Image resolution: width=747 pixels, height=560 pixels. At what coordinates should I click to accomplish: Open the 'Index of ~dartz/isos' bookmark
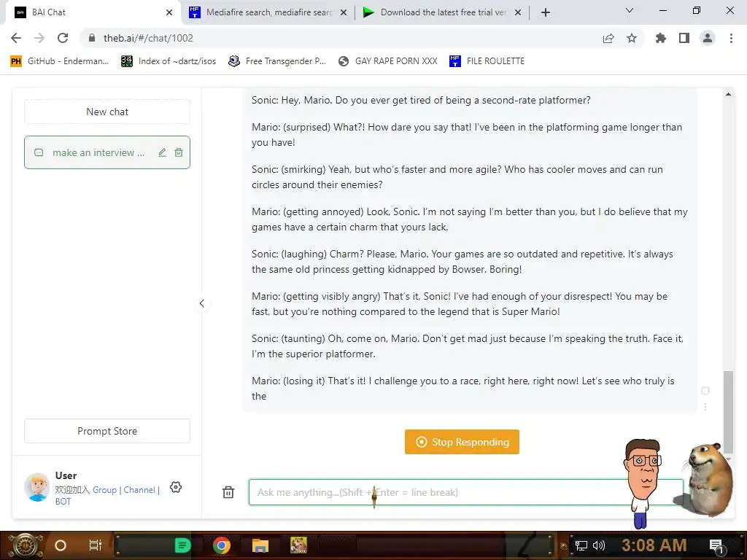(x=169, y=61)
